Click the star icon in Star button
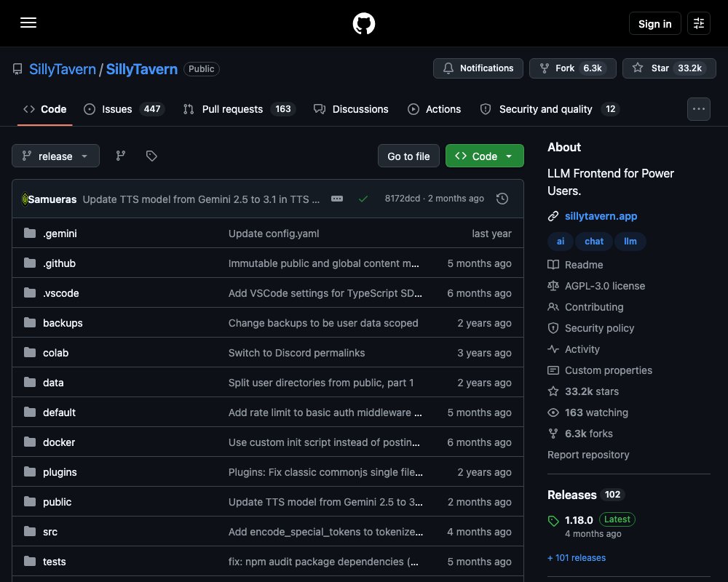The height and width of the screenshot is (582, 728). tap(638, 68)
